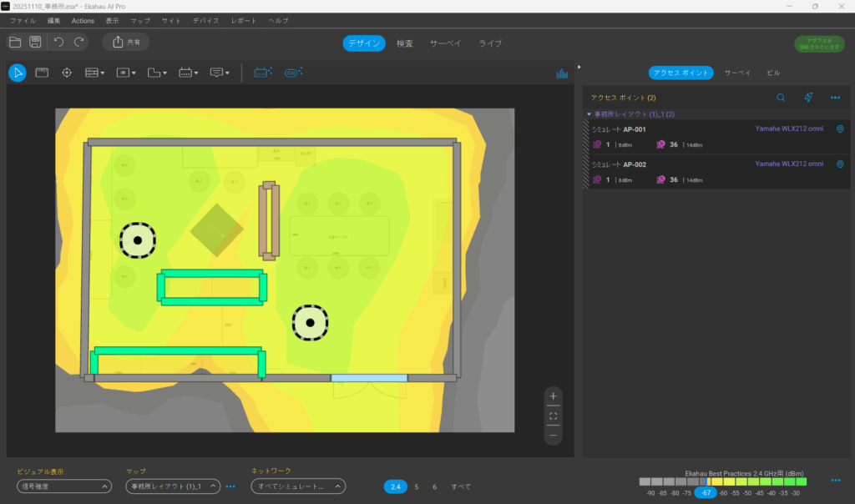This screenshot has width=855, height=504.
Task: Select the シミュレート AP-002 list entry
Action: [668, 164]
